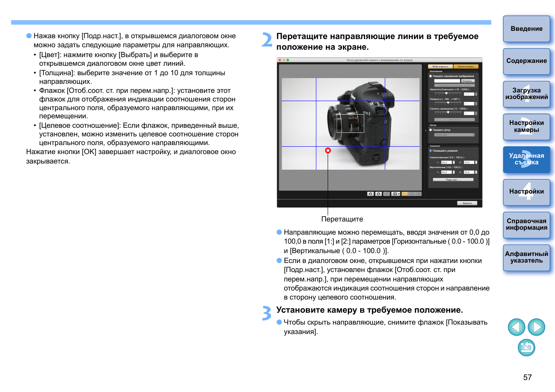Click the stepper of Горизонтальные field 2
The image size is (555, 392).
tap(476, 162)
